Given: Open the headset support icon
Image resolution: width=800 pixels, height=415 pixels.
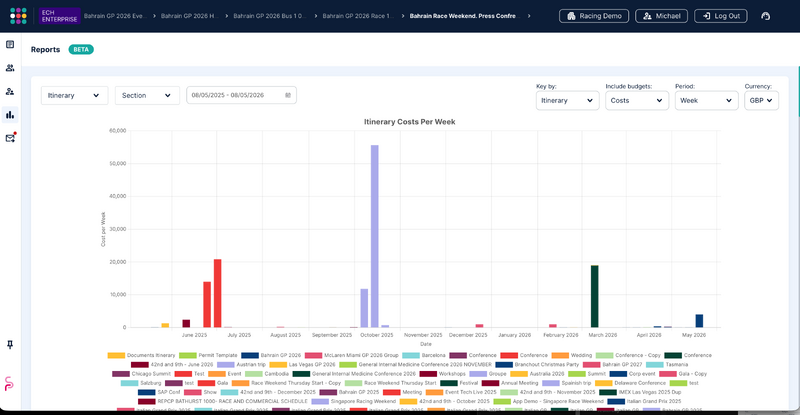Looking at the screenshot, I should (x=765, y=16).
